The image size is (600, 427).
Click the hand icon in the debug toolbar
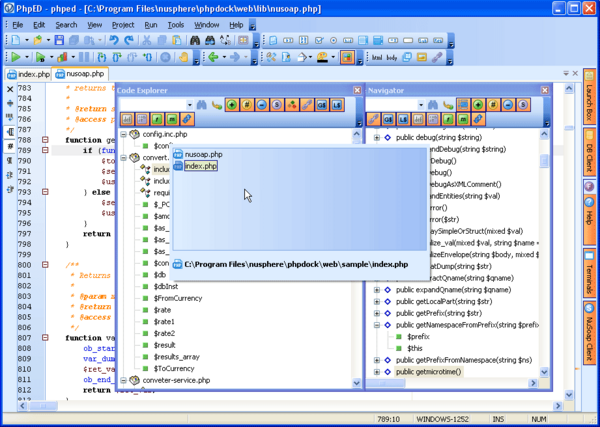coord(184,57)
